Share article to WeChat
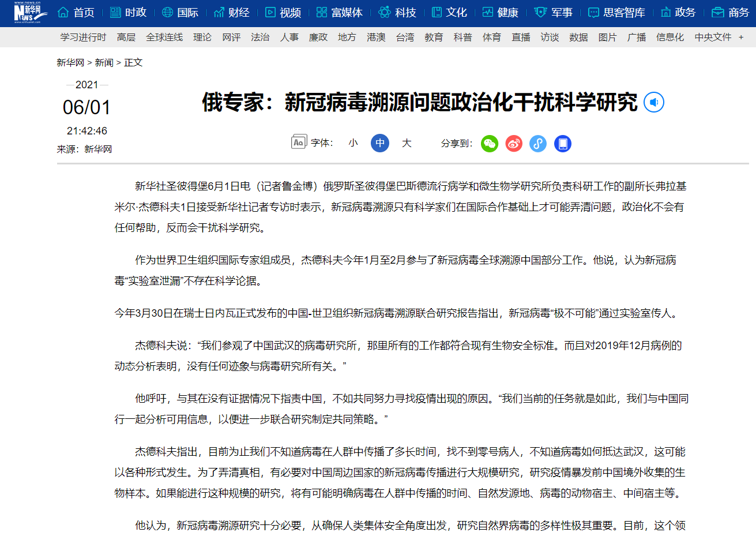 tap(490, 144)
